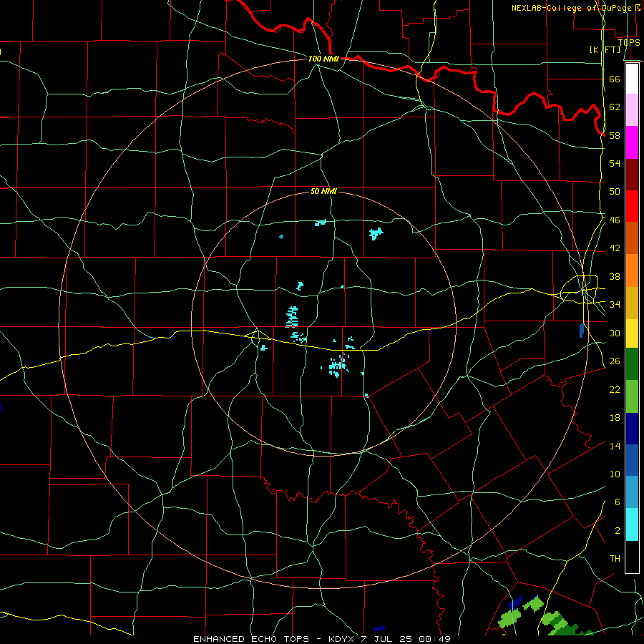Click the light pink swatch on the color scale
The width and height of the screenshot is (644, 644).
[x=632, y=109]
